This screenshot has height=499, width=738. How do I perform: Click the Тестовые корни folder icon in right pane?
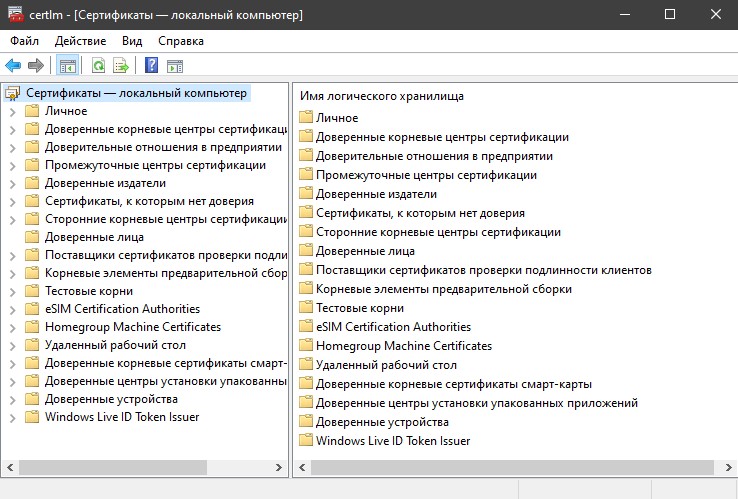306,307
